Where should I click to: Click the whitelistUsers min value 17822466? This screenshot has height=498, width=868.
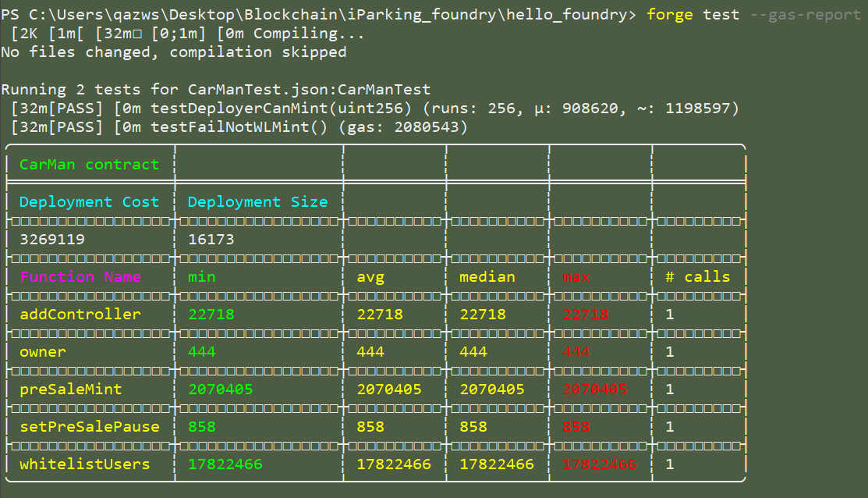(x=225, y=464)
